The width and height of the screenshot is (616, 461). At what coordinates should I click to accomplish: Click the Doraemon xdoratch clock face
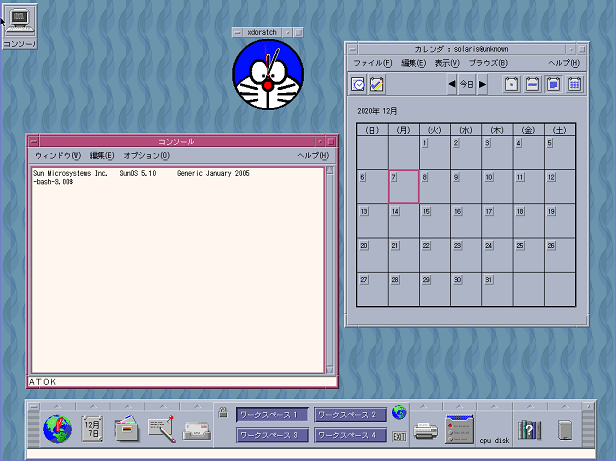(x=268, y=74)
